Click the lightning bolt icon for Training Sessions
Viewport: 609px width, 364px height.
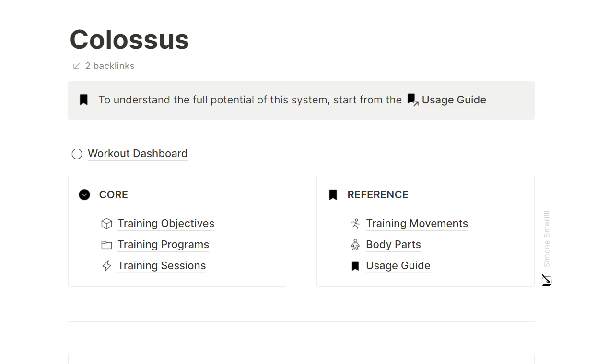click(106, 265)
